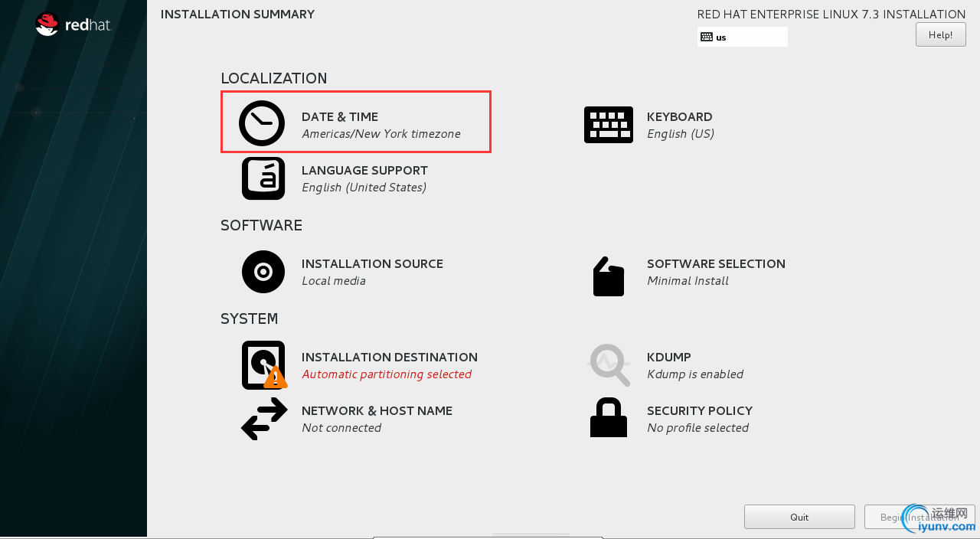Open the Keyboard layout icon
The image size is (980, 539).
coord(609,125)
